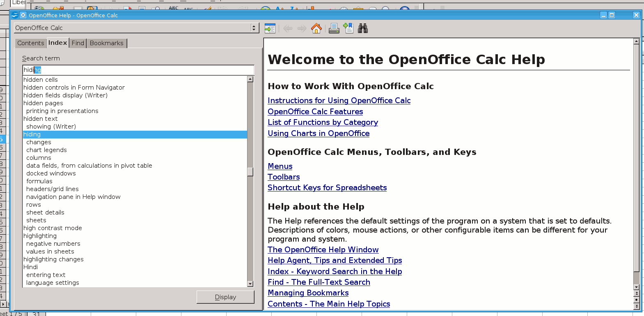This screenshot has width=644, height=316.
Task: Click the Home first page icon
Action: tap(316, 28)
